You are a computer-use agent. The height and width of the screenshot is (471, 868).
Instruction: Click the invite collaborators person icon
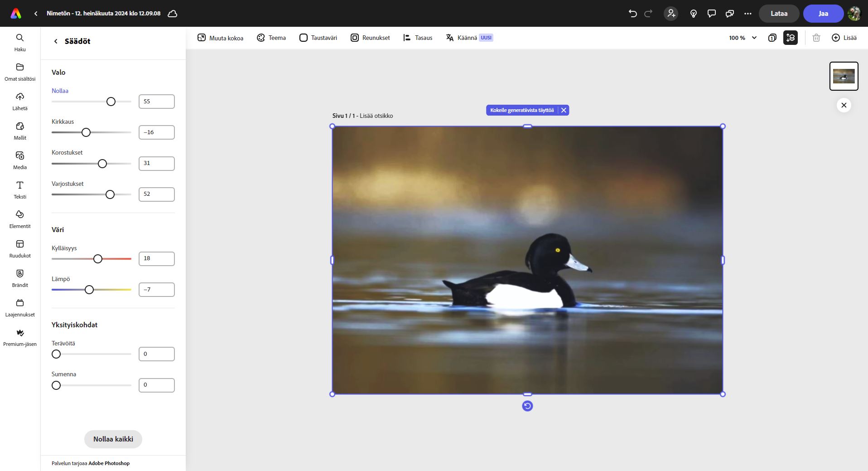click(671, 14)
